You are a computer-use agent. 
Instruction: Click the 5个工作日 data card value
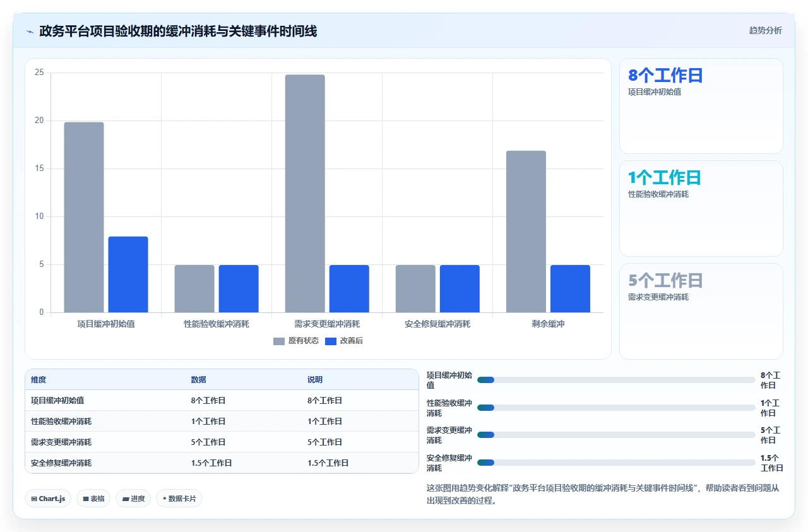665,281
